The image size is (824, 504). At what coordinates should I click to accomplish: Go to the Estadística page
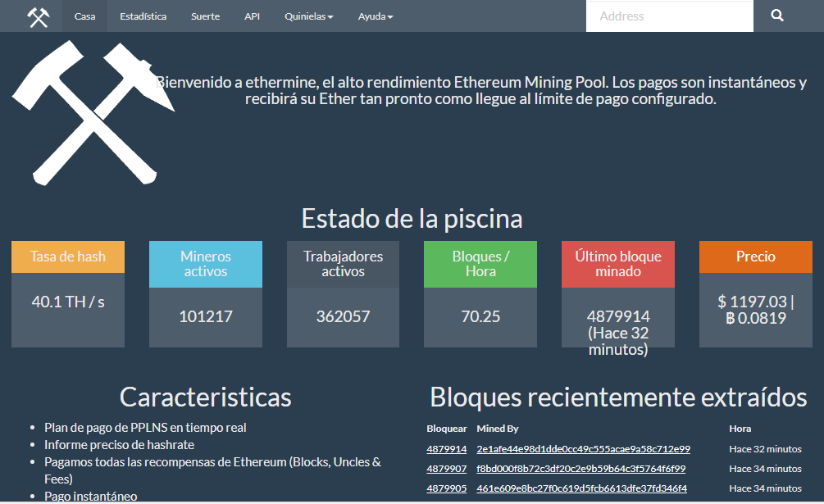(x=143, y=16)
